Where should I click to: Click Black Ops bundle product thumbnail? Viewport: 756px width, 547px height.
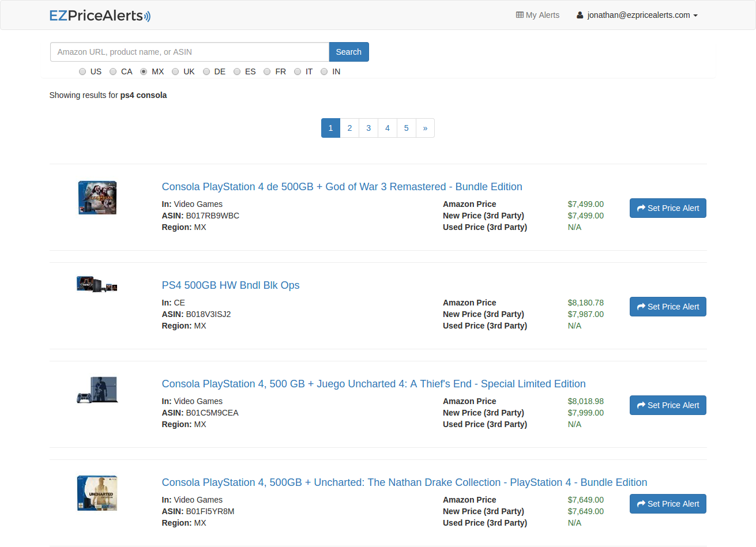pos(97,284)
